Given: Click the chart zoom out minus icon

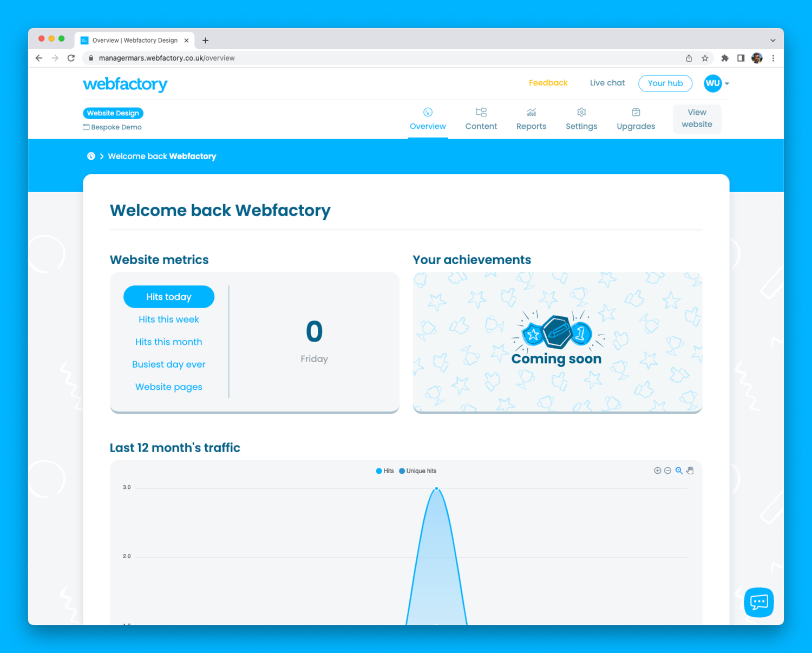Looking at the screenshot, I should tap(668, 471).
